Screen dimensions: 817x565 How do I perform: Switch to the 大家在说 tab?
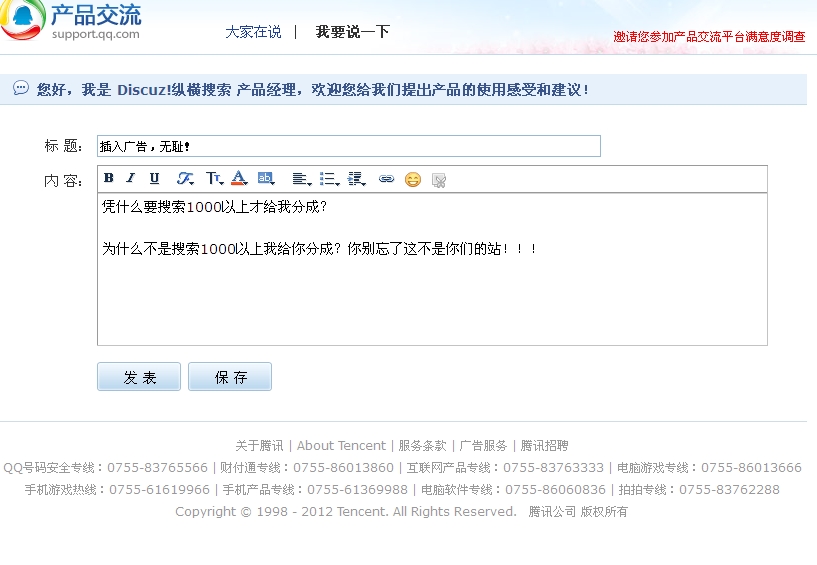point(253,32)
